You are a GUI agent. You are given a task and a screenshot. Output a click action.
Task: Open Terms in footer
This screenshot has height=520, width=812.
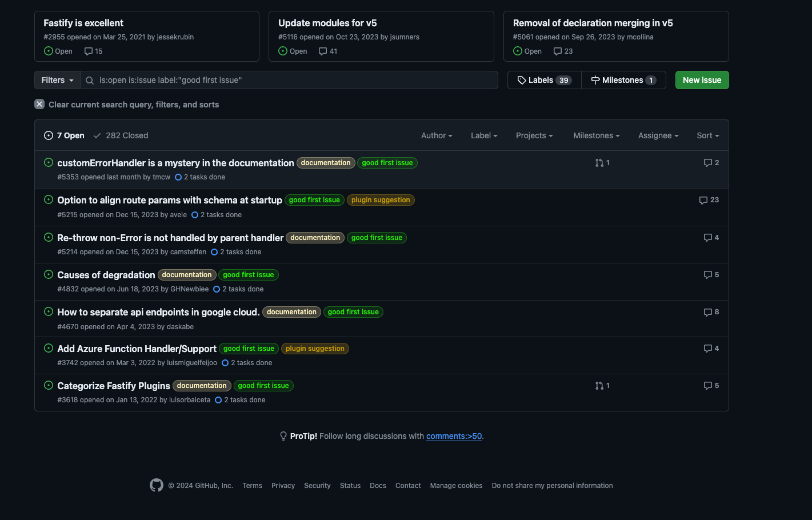(252, 486)
